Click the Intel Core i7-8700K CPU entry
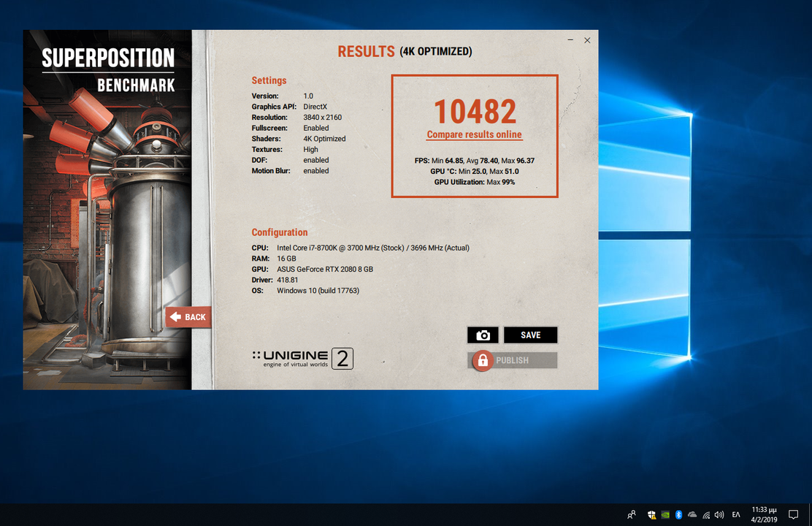Viewport: 812px width, 526px height. pos(373,248)
